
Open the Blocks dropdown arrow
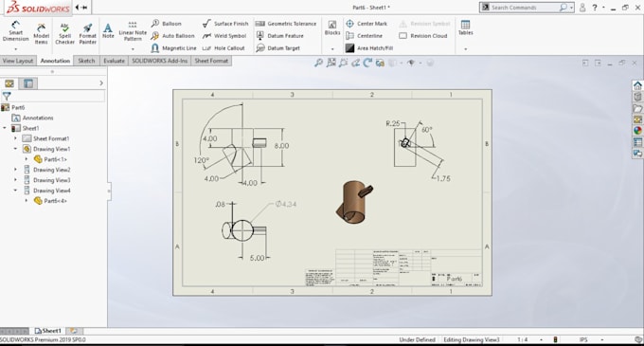(x=332, y=49)
